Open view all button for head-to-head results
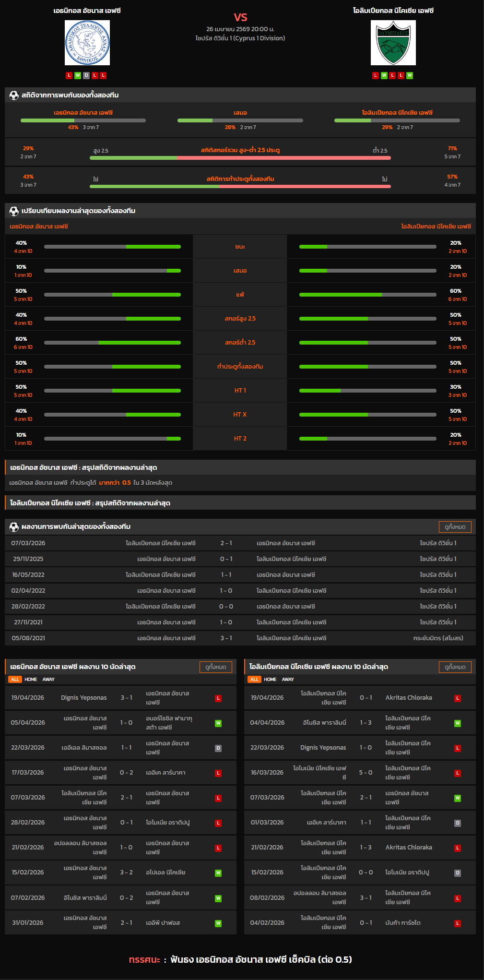Viewport: 484px width, 980px height. coord(455,526)
